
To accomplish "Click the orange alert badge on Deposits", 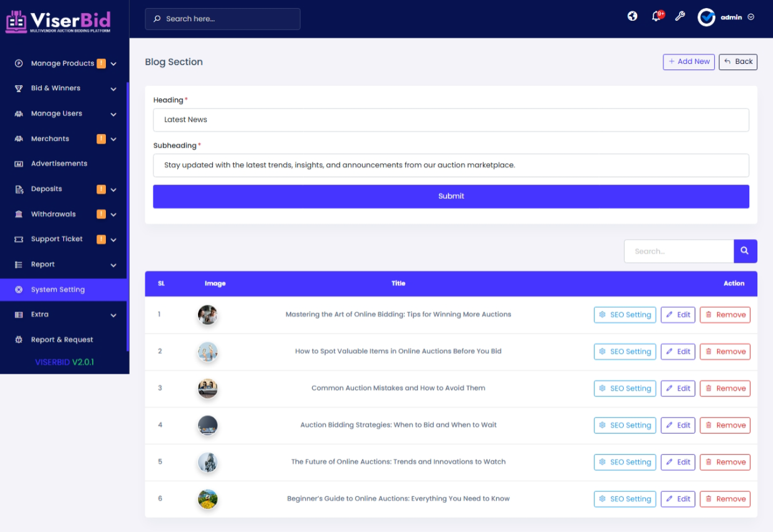I will (x=101, y=189).
